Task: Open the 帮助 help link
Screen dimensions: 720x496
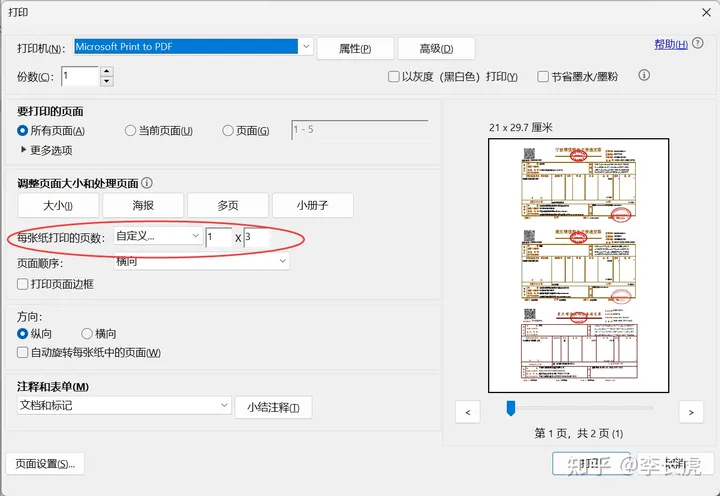Action: (x=670, y=44)
